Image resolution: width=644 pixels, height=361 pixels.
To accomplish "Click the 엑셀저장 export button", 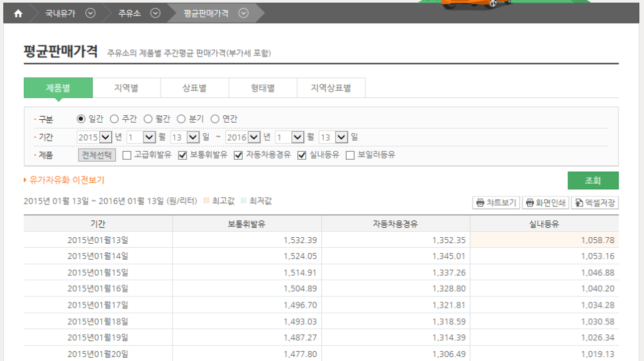I will coord(595,202).
